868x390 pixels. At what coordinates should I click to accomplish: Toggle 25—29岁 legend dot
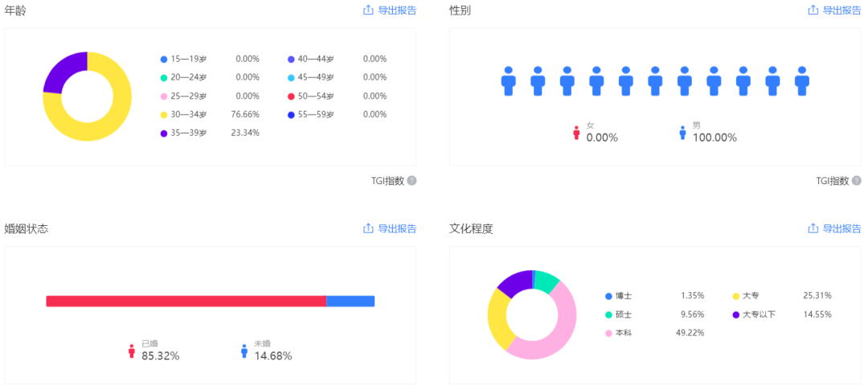pos(163,96)
